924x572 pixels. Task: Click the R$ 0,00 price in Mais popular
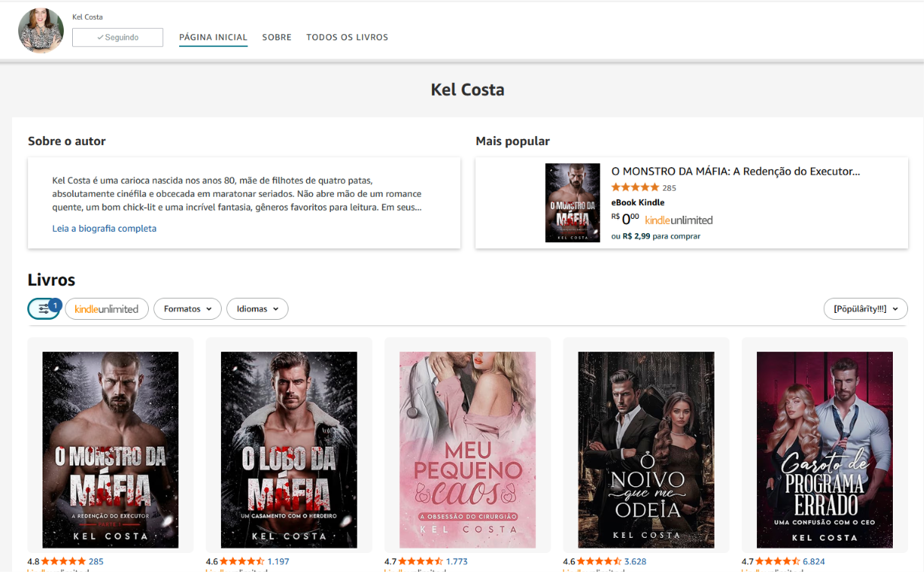coord(625,220)
